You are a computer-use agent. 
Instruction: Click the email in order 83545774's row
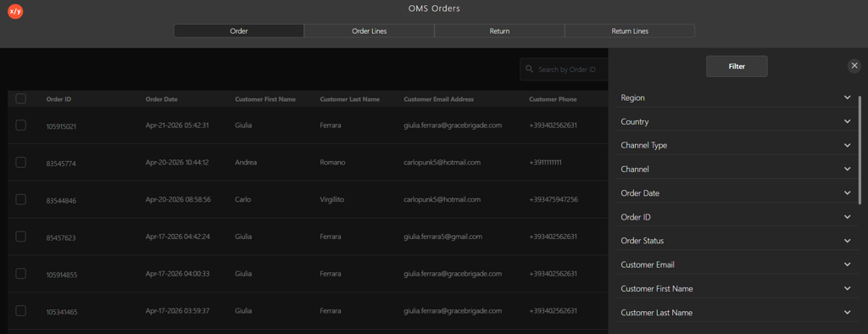click(x=442, y=162)
